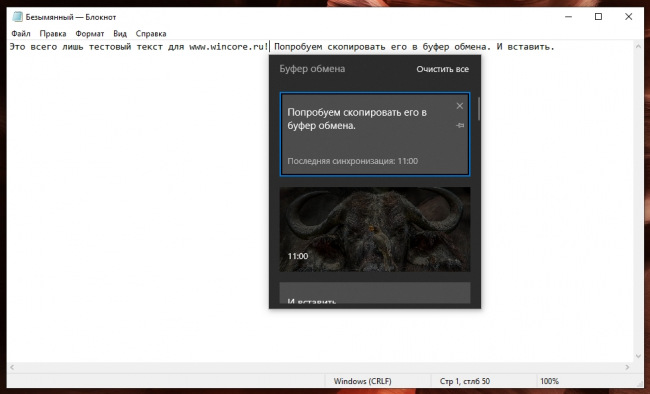The image size is (650, 394).
Task: Click the 'Стр 1, стлб 50' status entry
Action: (465, 381)
